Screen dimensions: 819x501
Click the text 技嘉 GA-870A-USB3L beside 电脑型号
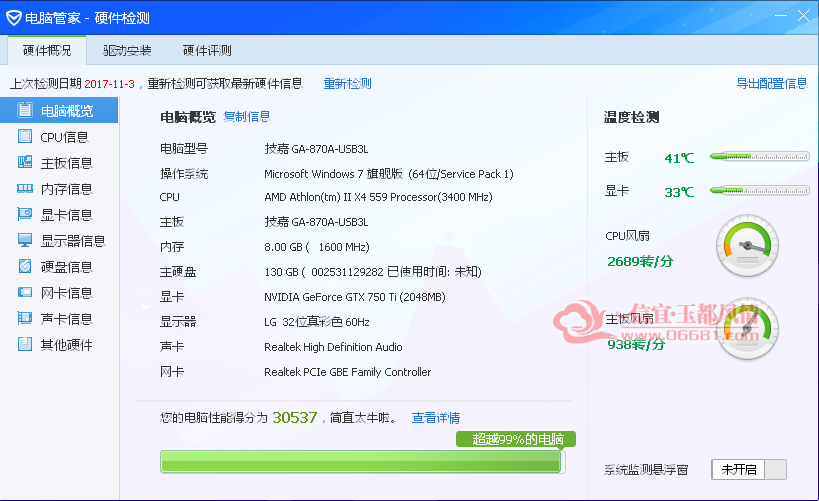point(316,149)
